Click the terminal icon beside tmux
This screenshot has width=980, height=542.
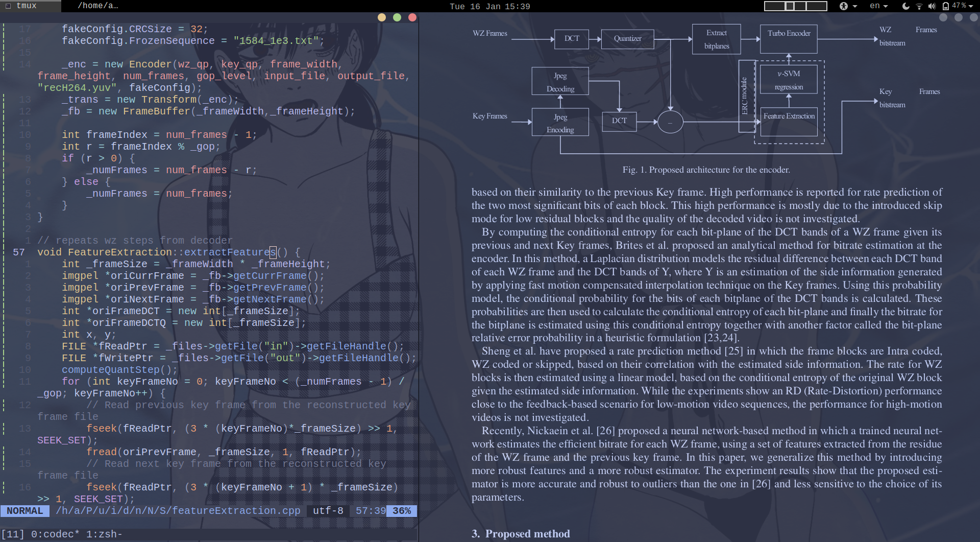pyautogui.click(x=8, y=6)
